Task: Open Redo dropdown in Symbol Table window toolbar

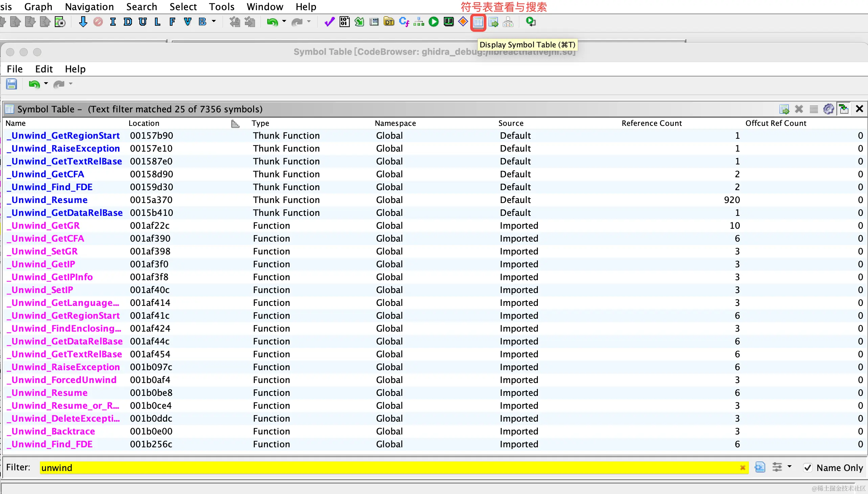Action: tap(71, 84)
